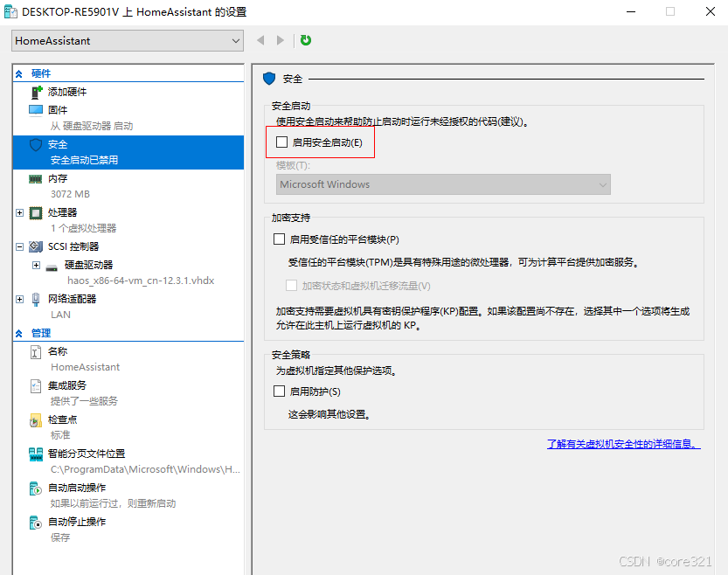Enable 启用受信任的平台模块(P) checkbox

[279, 239]
